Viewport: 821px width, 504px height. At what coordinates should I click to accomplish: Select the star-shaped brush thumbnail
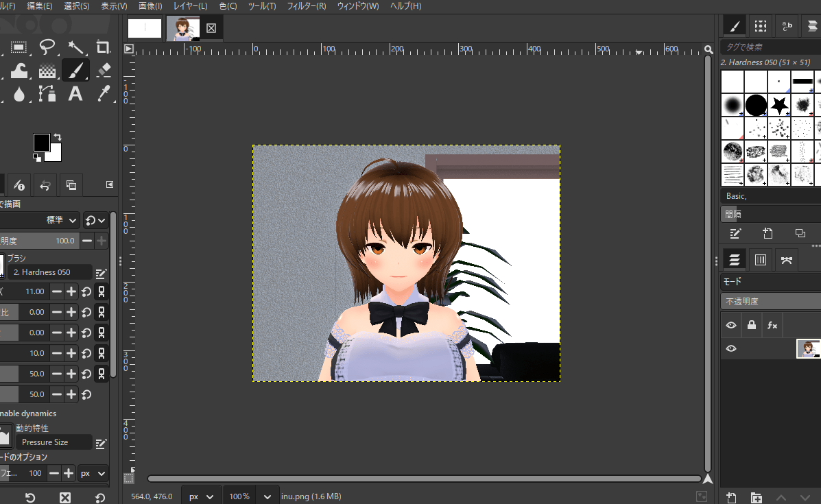[779, 105]
